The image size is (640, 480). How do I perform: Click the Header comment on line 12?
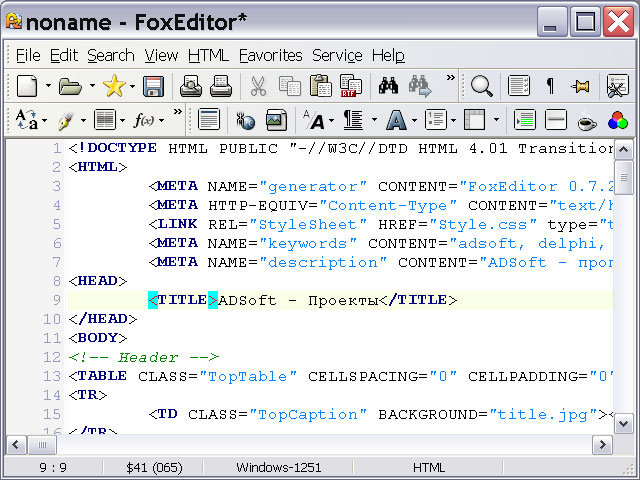click(144, 357)
